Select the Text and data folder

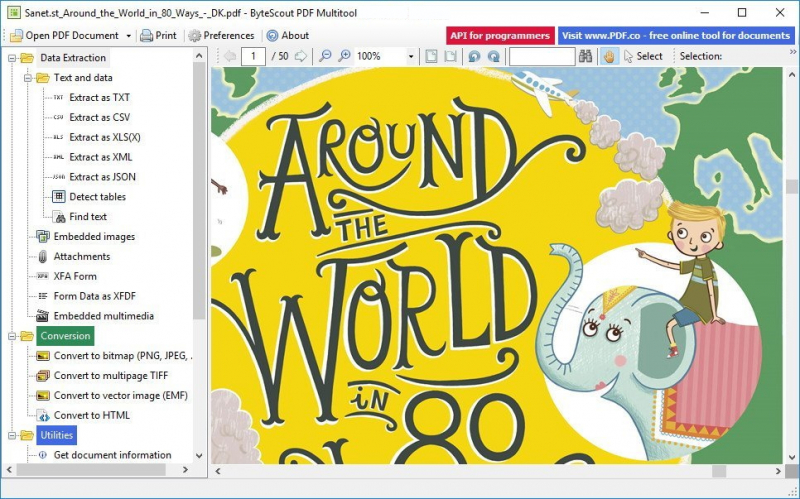point(83,78)
